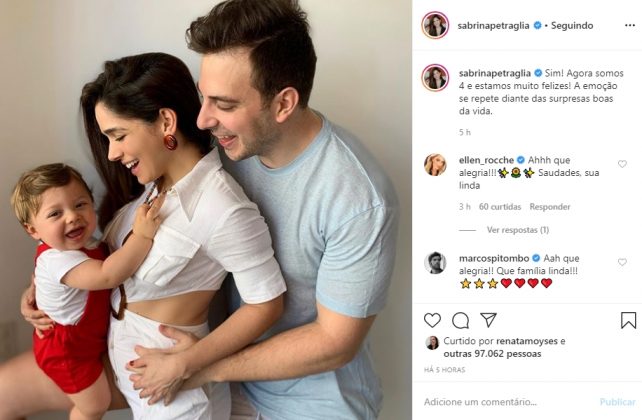Click the 'Publicar' button
Image resolution: width=642 pixels, height=420 pixels.
tap(617, 402)
